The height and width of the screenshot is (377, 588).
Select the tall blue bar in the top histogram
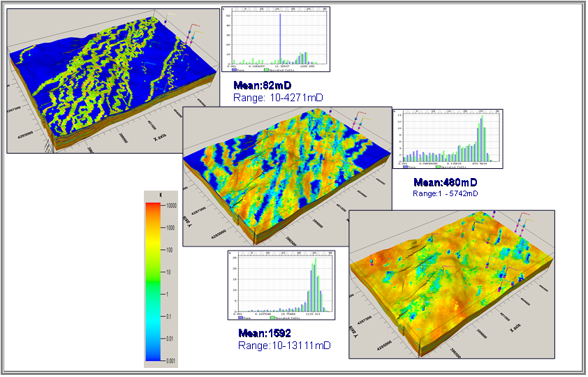click(280, 36)
